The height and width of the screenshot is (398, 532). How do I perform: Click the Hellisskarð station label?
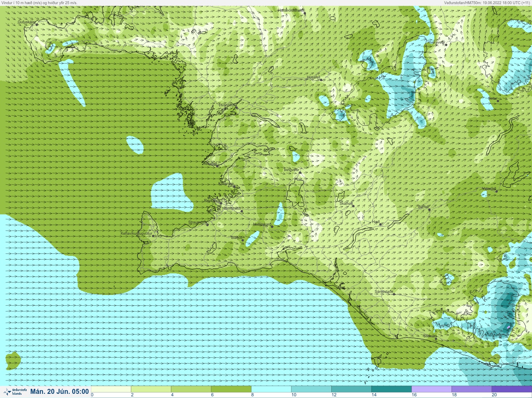tap(262, 224)
